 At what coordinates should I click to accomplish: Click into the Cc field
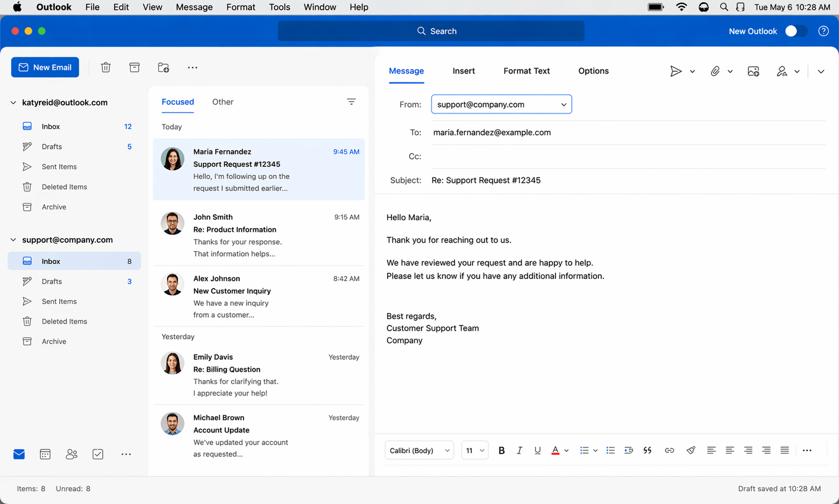click(x=628, y=157)
